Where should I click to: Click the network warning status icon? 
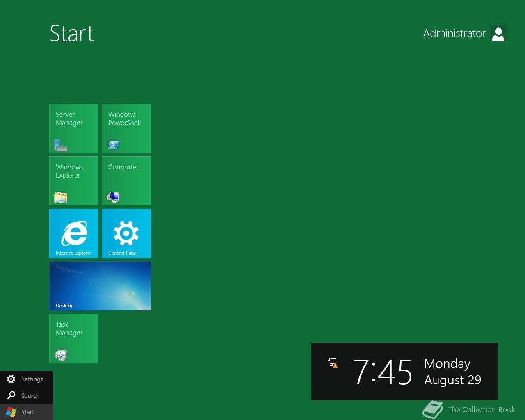pos(333,363)
